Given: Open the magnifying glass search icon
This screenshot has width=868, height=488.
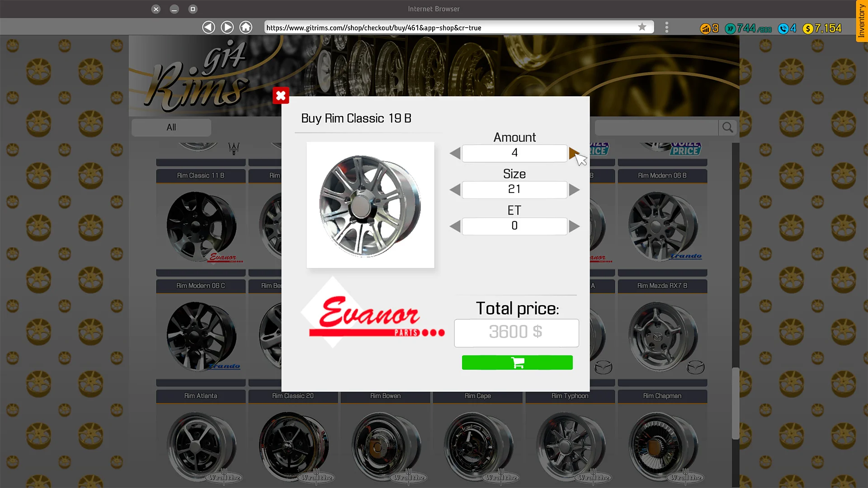Looking at the screenshot, I should (727, 127).
